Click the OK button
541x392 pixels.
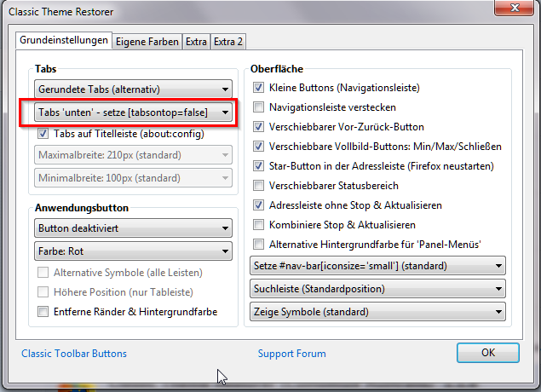click(487, 353)
